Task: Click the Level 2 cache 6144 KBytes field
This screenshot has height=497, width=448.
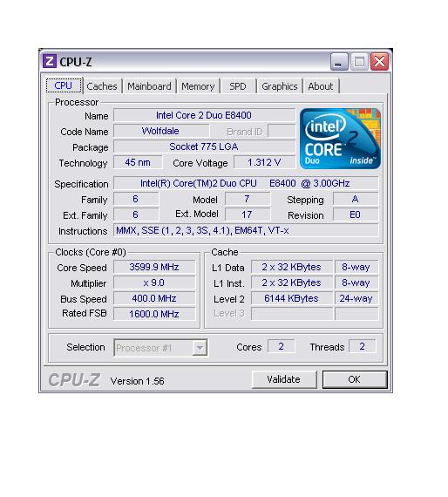Action: [291, 298]
